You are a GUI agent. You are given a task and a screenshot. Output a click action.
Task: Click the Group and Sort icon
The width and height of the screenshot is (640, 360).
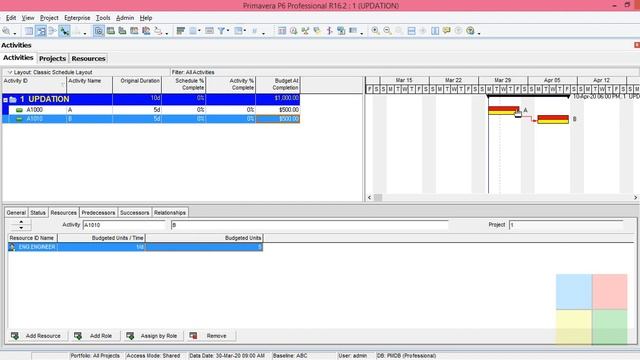click(238, 31)
